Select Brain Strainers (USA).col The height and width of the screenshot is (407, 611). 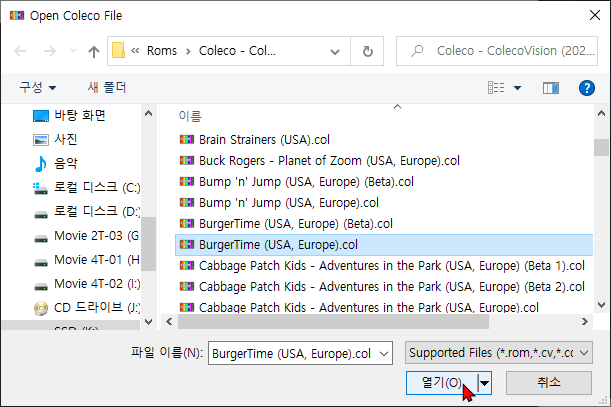[264, 140]
